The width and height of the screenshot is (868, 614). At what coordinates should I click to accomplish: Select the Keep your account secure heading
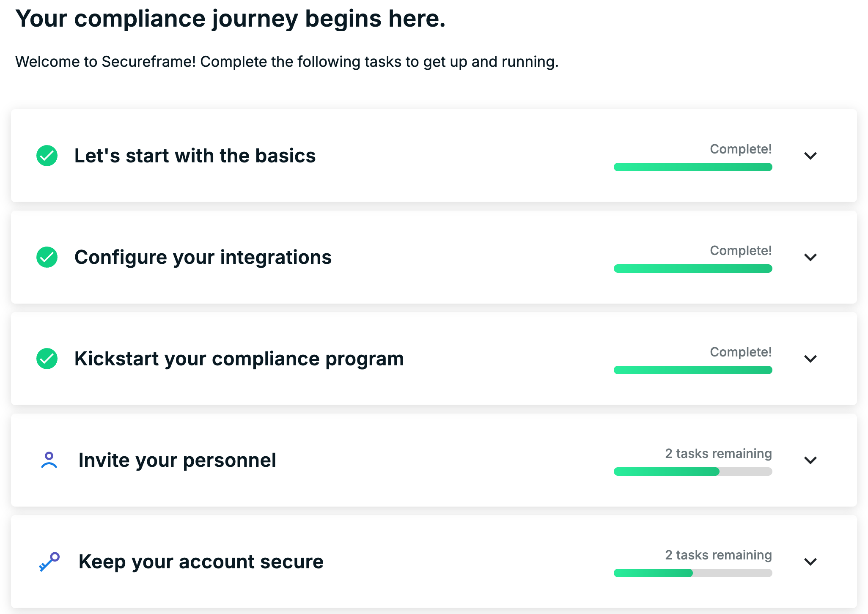tap(201, 562)
